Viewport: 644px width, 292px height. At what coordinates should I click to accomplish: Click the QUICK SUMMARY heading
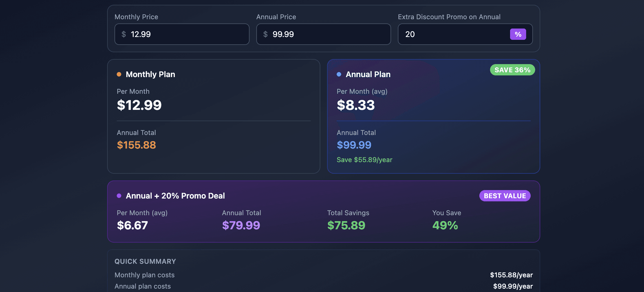[145, 261]
